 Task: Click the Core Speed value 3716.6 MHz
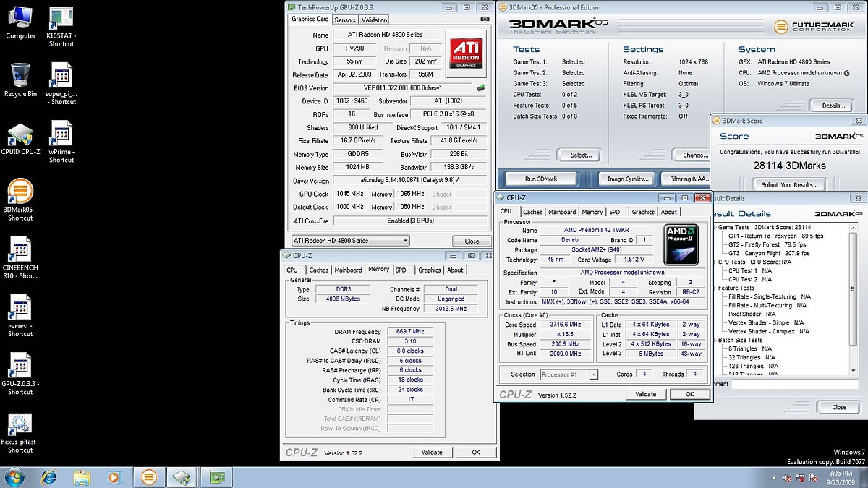(x=566, y=325)
